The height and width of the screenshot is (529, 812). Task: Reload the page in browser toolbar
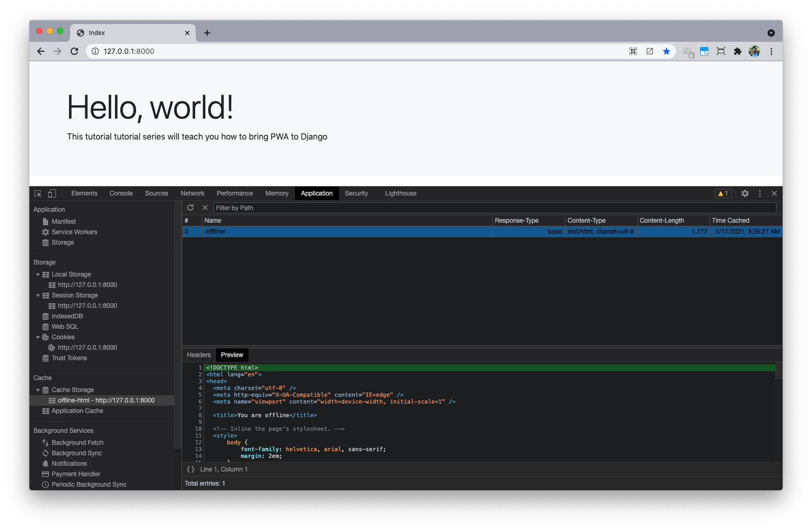(x=74, y=51)
